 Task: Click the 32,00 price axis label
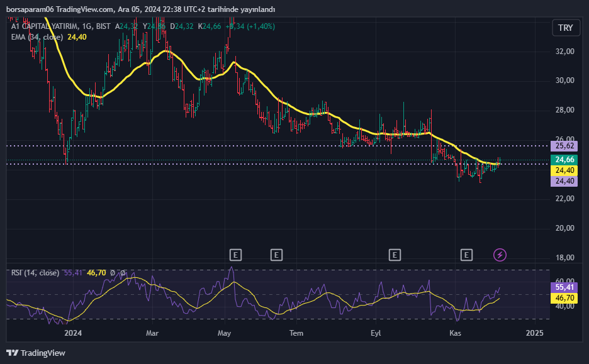point(565,52)
